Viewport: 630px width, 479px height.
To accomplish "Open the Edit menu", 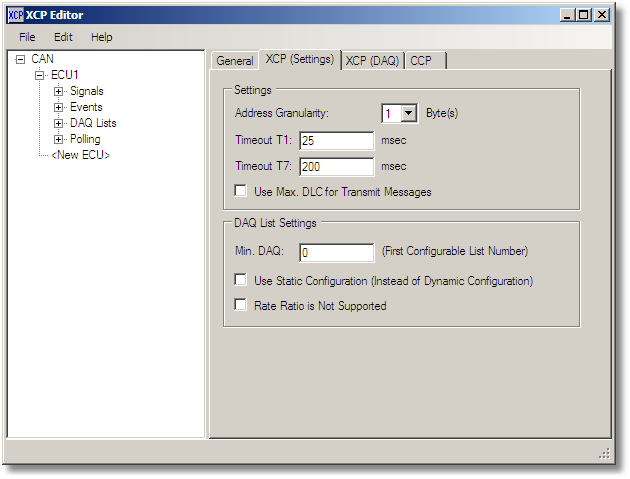I will click(63, 37).
